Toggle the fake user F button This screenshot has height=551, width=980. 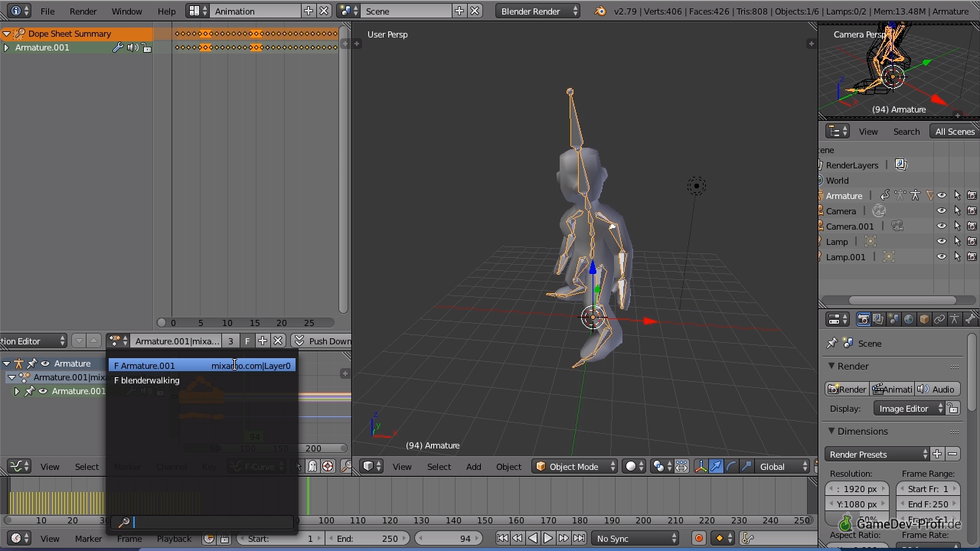[x=247, y=341]
